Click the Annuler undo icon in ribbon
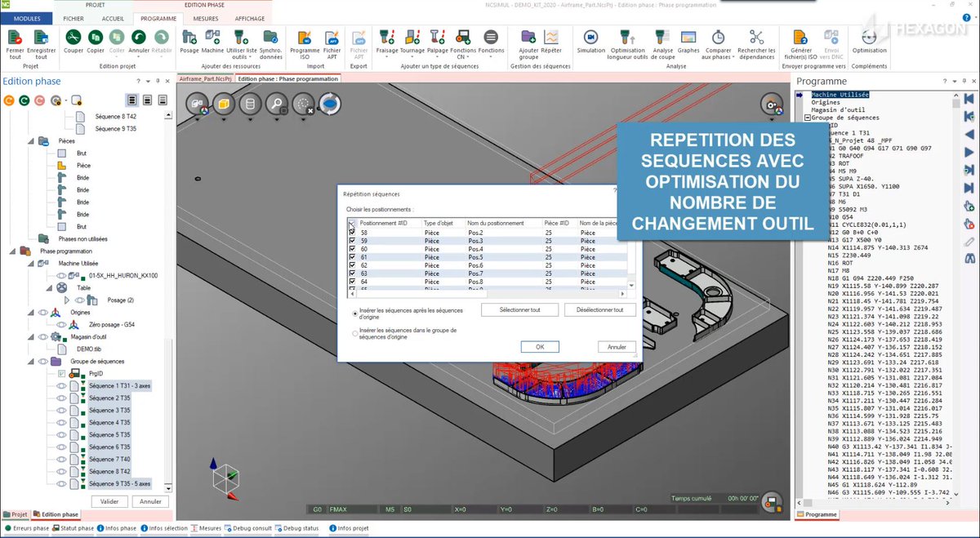This screenshot has width=980, height=538. tap(139, 38)
